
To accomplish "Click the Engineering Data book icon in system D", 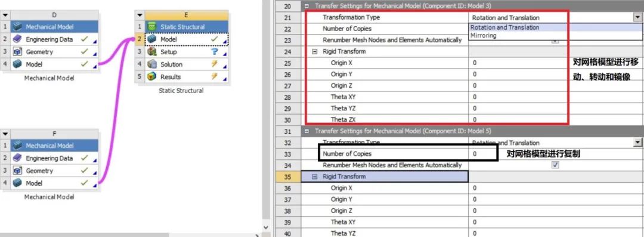I will pos(17,39).
